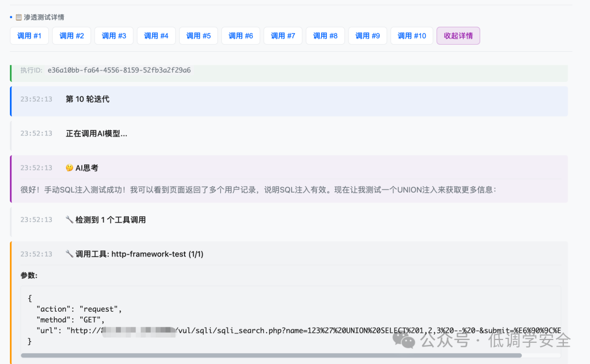Click the "method": "GET" line
This screenshot has height=364, width=590.
[x=70, y=320]
